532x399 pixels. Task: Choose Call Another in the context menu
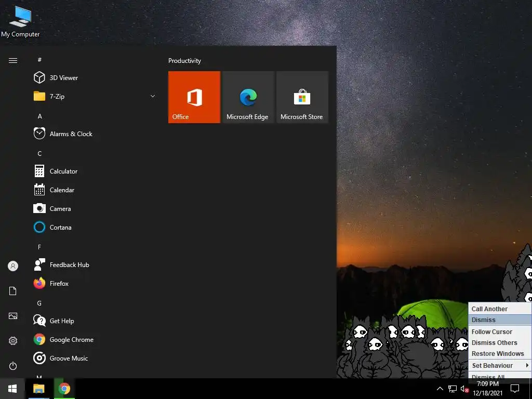pyautogui.click(x=500, y=309)
